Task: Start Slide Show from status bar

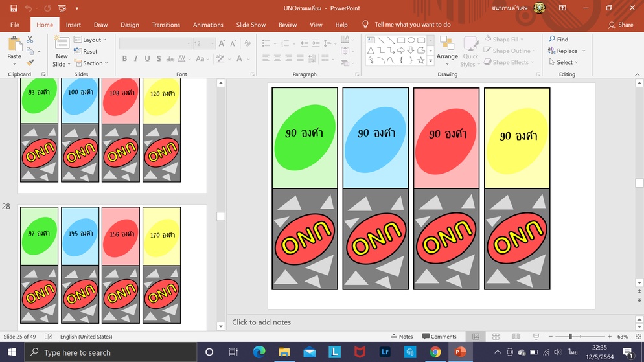Action: tap(536, 337)
